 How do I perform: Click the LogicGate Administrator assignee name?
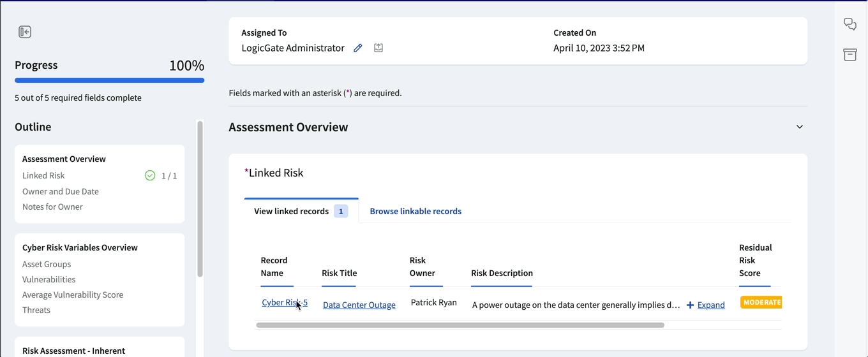293,48
